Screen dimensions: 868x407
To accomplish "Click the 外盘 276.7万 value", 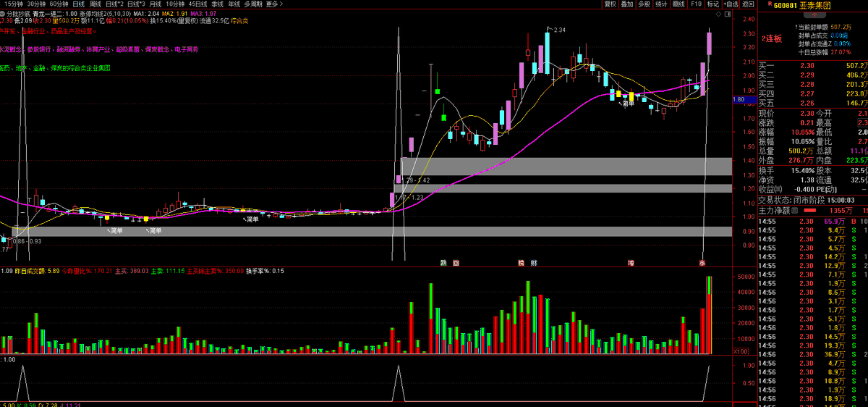I will (802, 160).
